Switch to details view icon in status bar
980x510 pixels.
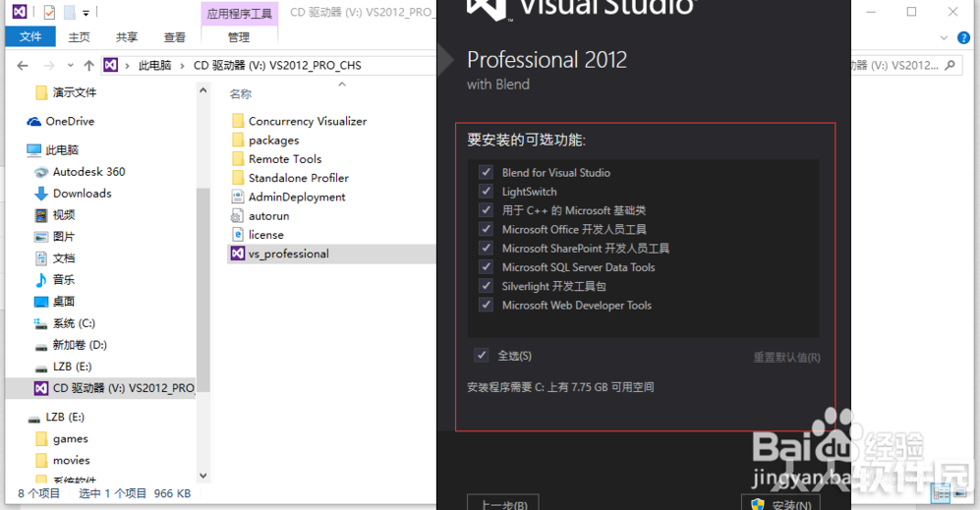coord(941,493)
